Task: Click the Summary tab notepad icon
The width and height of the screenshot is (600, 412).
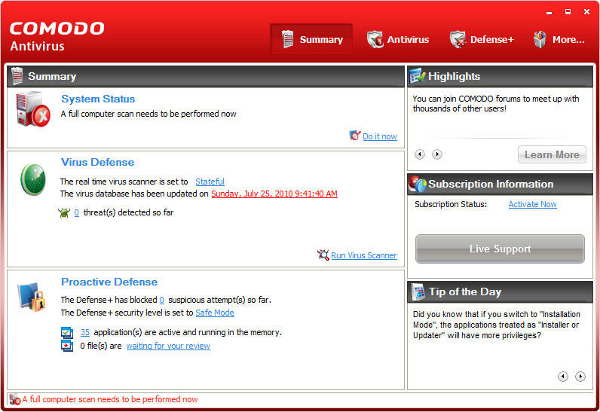Action: point(287,39)
